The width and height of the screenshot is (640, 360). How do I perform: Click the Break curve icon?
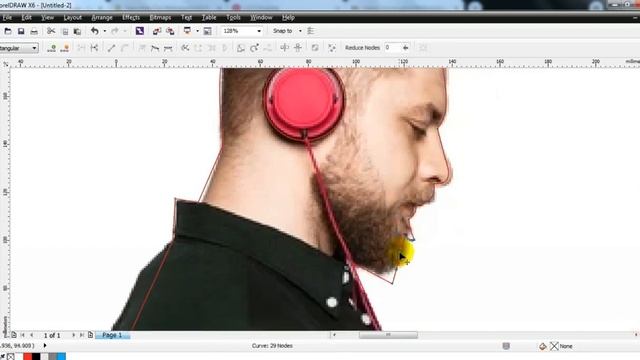(x=94, y=48)
